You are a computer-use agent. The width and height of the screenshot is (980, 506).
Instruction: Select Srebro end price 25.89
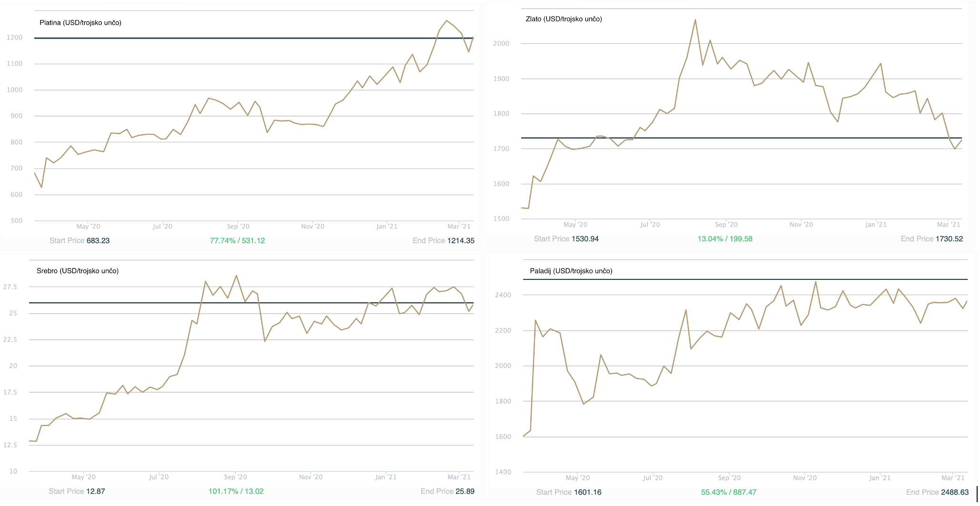coord(465,491)
